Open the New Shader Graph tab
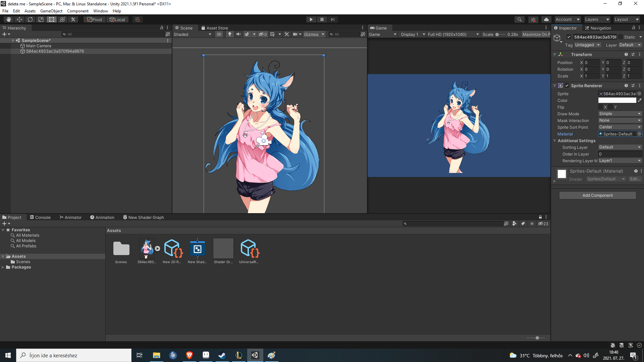This screenshot has width=644, height=362. [144, 217]
